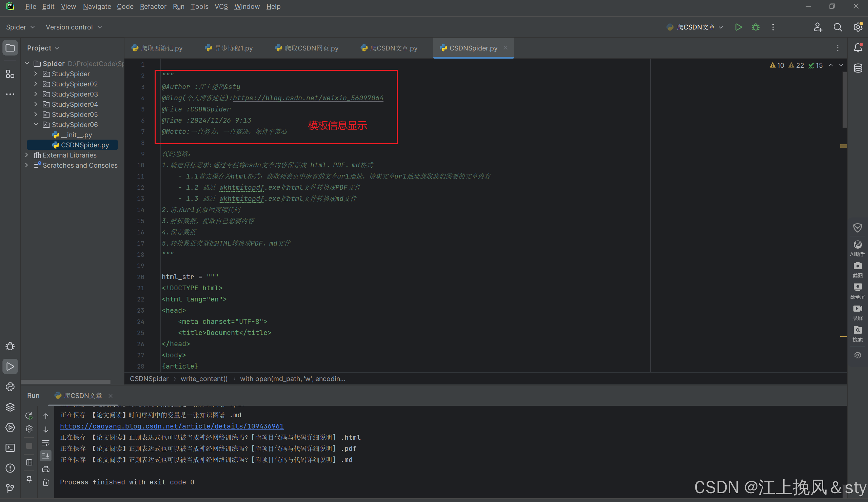Open the Spider project dropdown

pyautogui.click(x=20, y=27)
